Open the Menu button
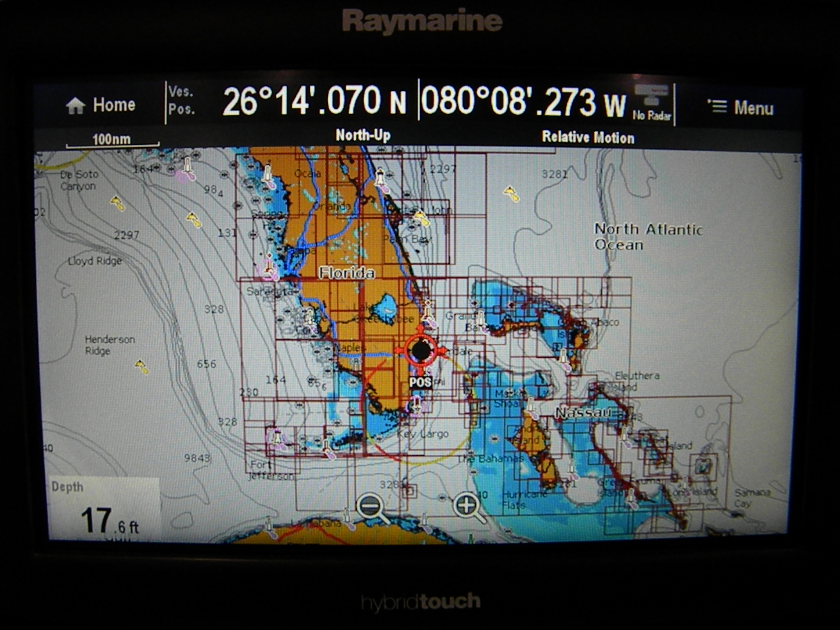Viewport: 840px width, 630px height. [x=741, y=108]
